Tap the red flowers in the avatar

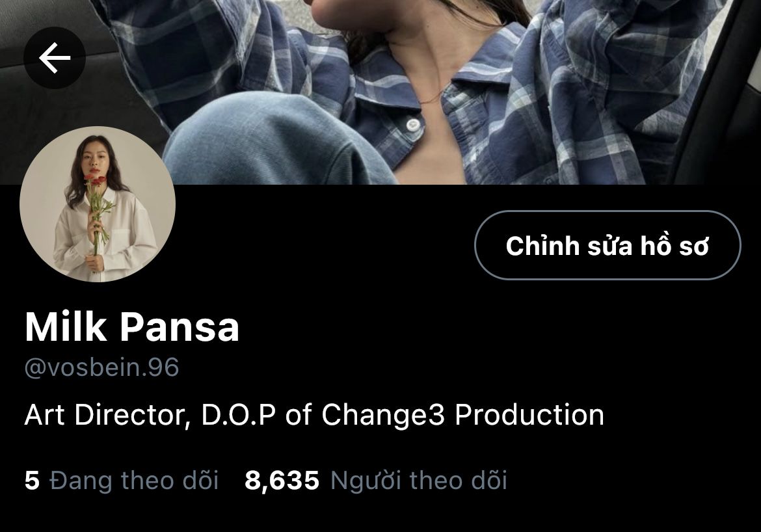point(95,181)
